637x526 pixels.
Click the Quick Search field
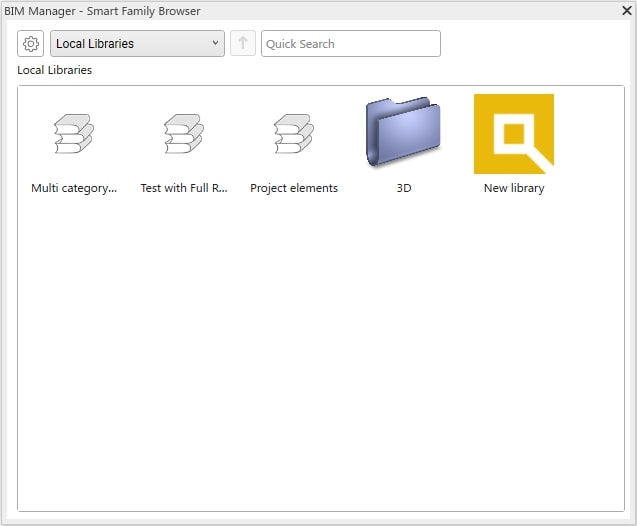351,43
